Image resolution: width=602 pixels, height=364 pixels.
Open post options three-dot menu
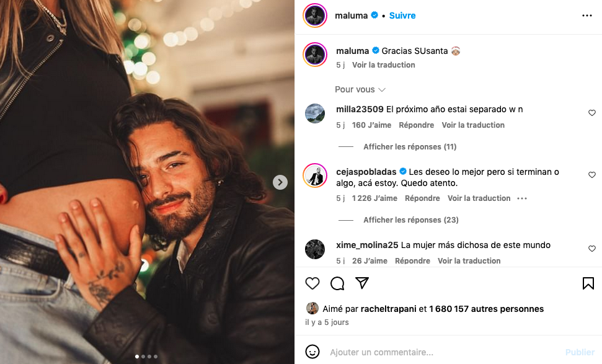pos(587,16)
